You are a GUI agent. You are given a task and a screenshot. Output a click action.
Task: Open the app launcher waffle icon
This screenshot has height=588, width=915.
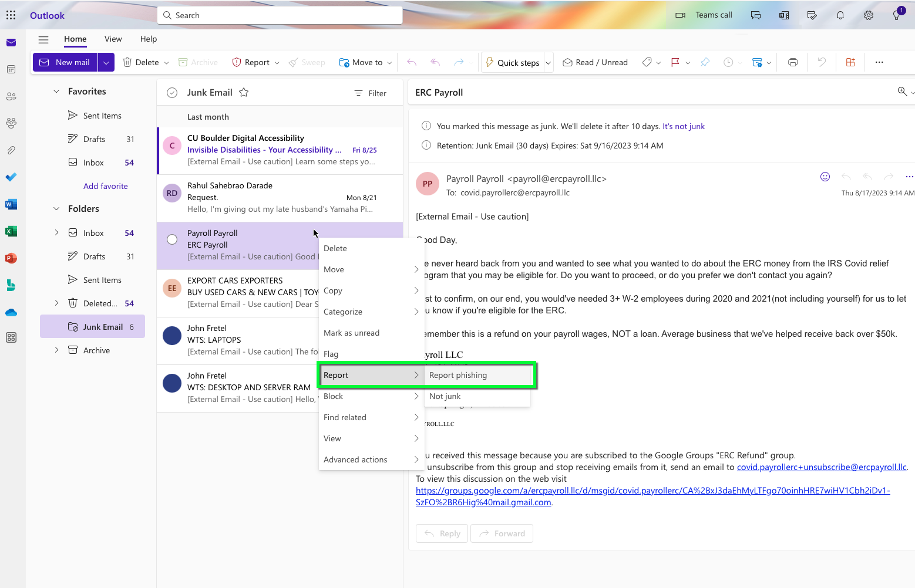point(11,15)
